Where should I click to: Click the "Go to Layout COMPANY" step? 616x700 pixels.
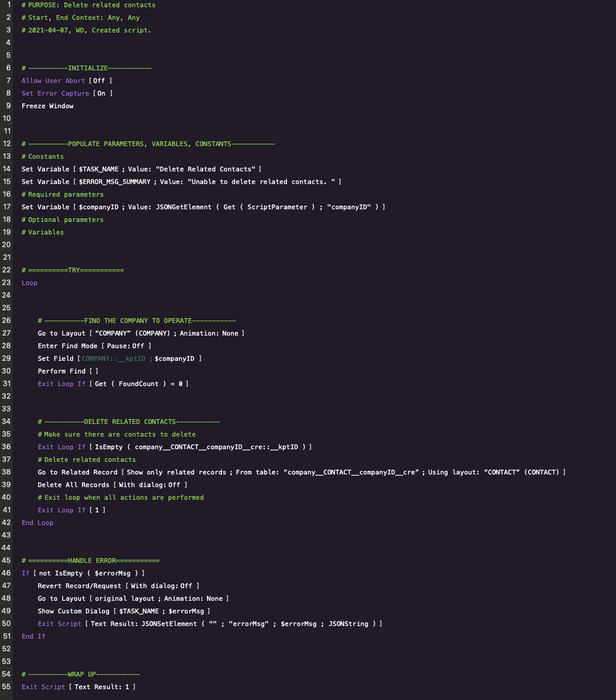141,333
